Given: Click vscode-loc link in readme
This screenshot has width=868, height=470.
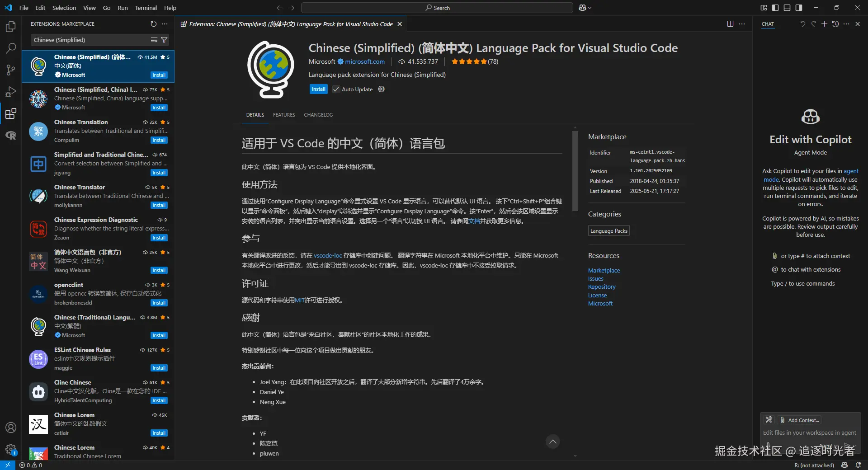Looking at the screenshot, I should pos(328,255).
